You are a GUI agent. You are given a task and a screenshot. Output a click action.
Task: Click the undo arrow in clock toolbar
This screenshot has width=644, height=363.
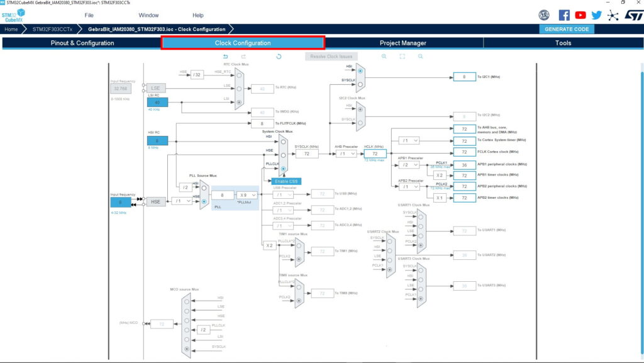(226, 56)
